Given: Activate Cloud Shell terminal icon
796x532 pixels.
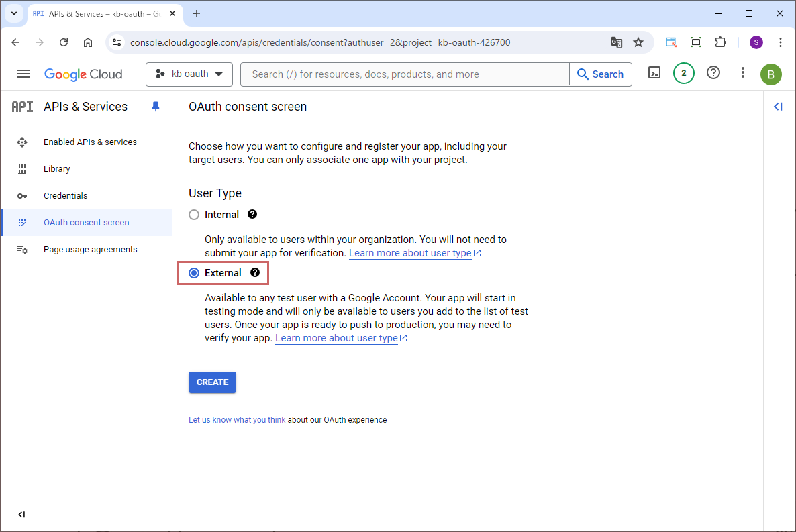Looking at the screenshot, I should pyautogui.click(x=654, y=74).
